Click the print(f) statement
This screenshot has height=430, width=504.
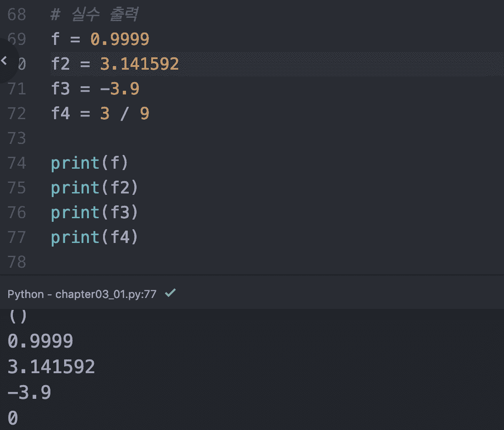90,163
